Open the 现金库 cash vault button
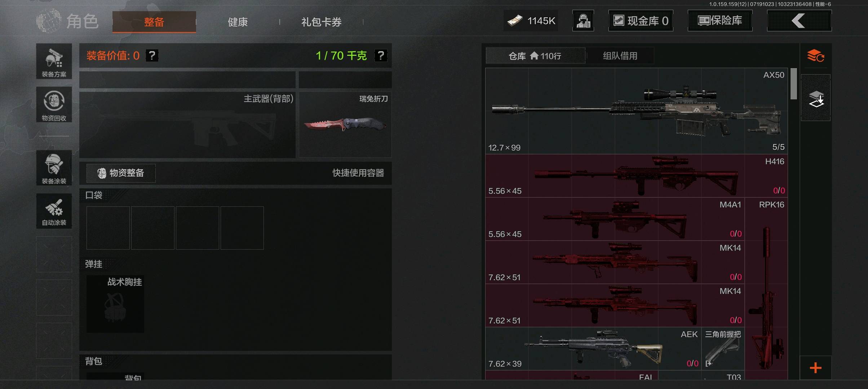 [x=641, y=21]
